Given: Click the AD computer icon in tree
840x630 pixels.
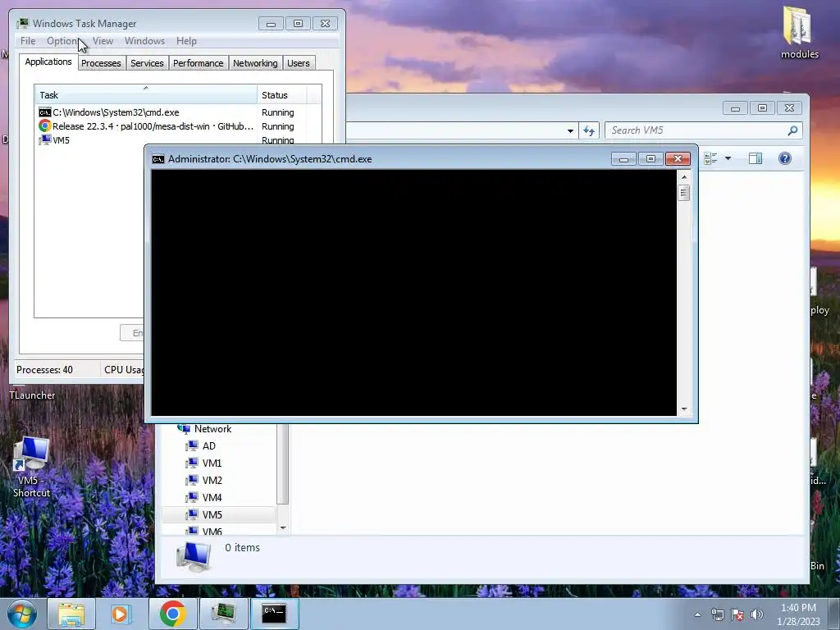Looking at the screenshot, I should (192, 446).
